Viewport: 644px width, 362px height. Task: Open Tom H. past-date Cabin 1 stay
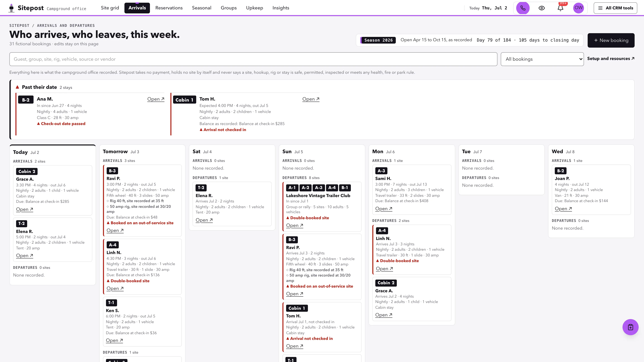(311, 99)
